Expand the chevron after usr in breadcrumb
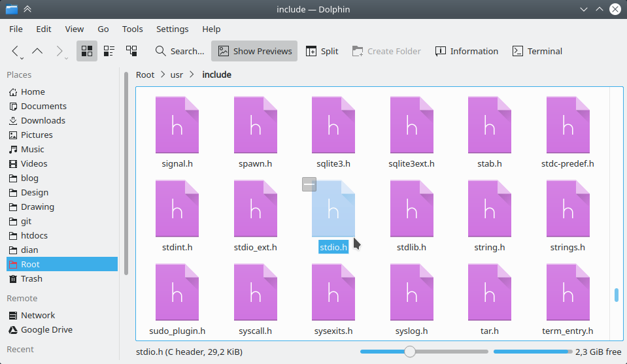Screen dimensions: 627x364 pyautogui.click(x=192, y=74)
